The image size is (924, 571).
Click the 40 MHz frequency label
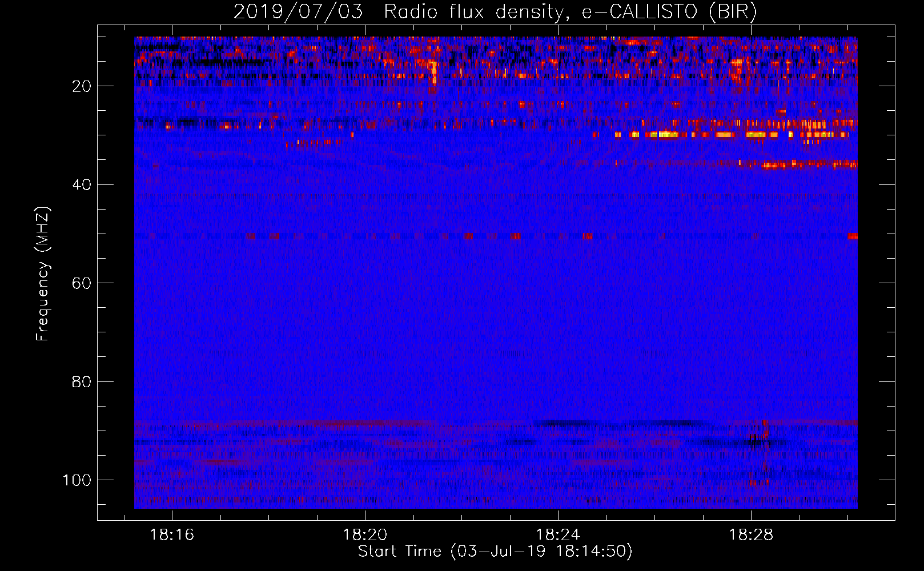(82, 184)
